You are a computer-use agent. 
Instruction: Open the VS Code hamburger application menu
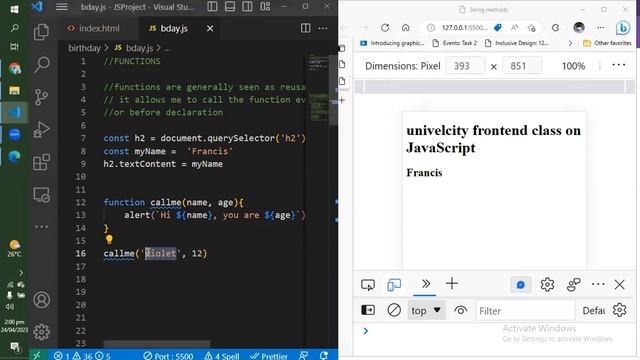[62, 7]
